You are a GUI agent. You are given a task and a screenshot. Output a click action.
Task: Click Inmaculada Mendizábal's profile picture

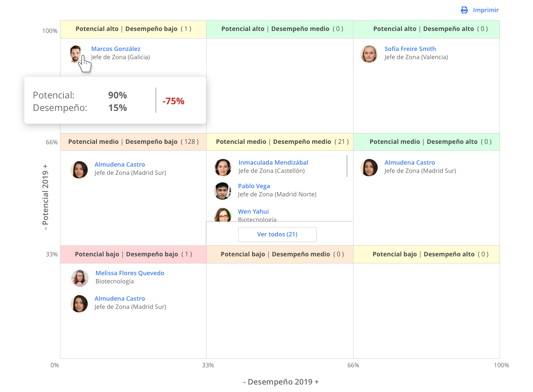coord(223,167)
